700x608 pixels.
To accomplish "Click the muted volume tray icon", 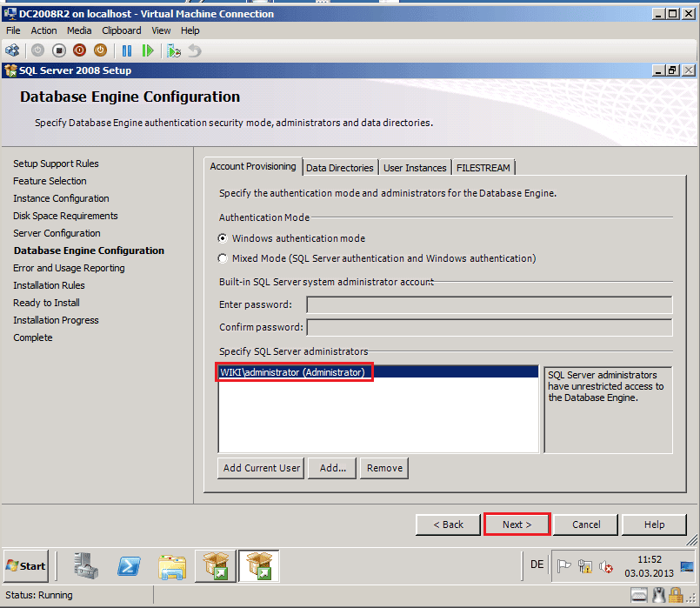I will coord(606,566).
